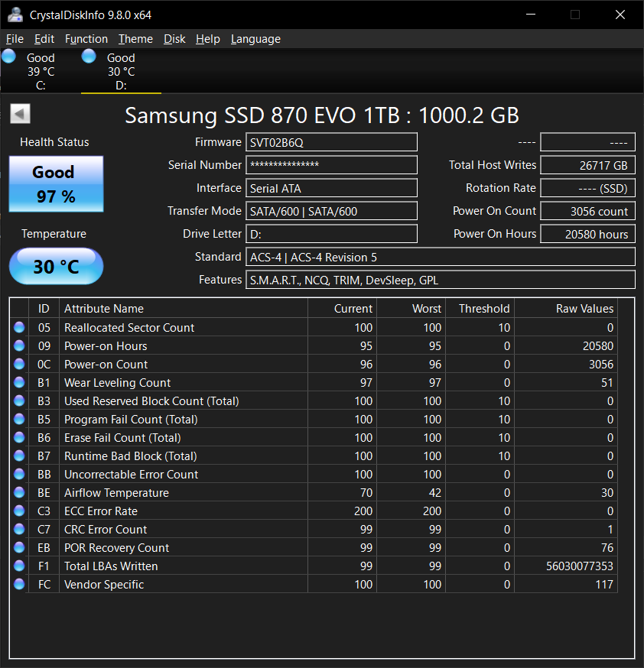
Task: Switch to C: disk tab text
Action: (41, 71)
